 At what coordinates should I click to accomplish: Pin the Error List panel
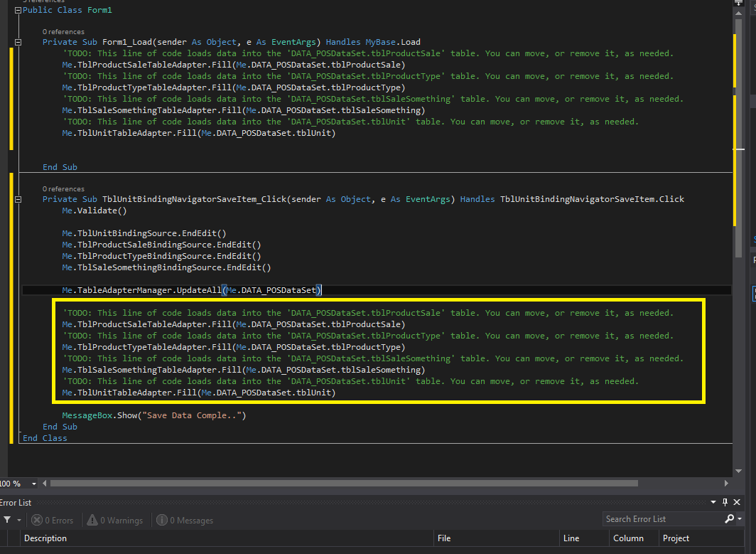tap(725, 503)
